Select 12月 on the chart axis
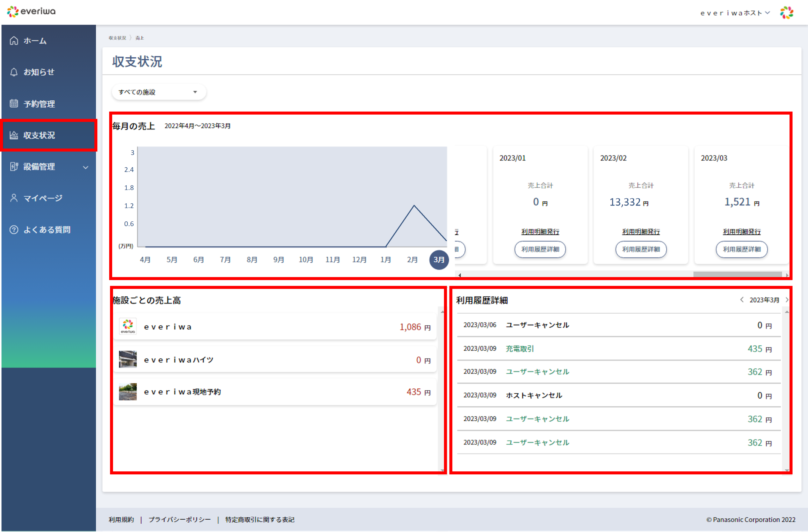The width and height of the screenshot is (808, 532). pos(359,260)
